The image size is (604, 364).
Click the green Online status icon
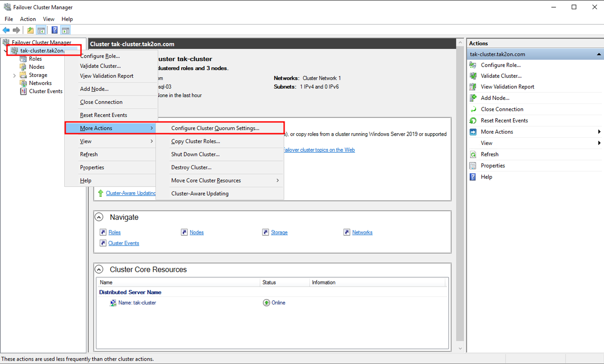click(x=266, y=303)
